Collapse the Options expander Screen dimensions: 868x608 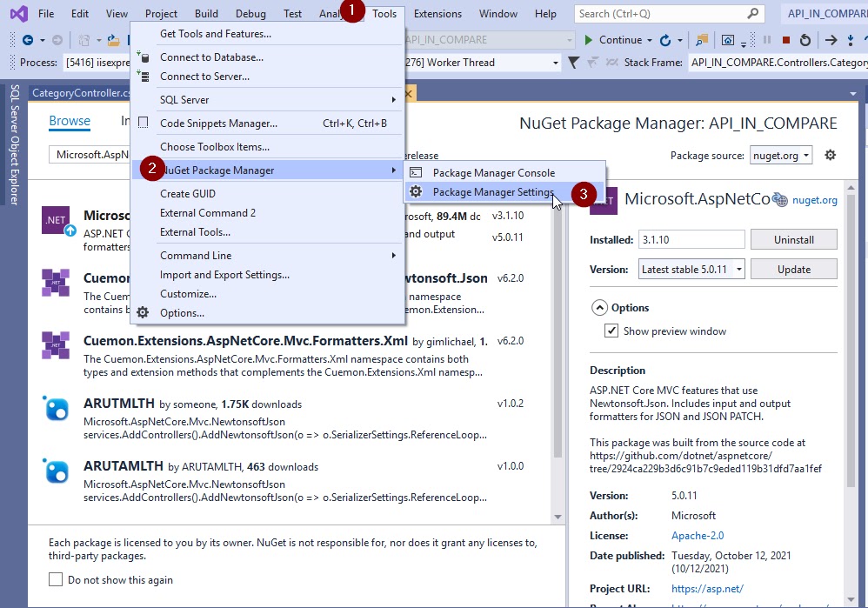[599, 307]
